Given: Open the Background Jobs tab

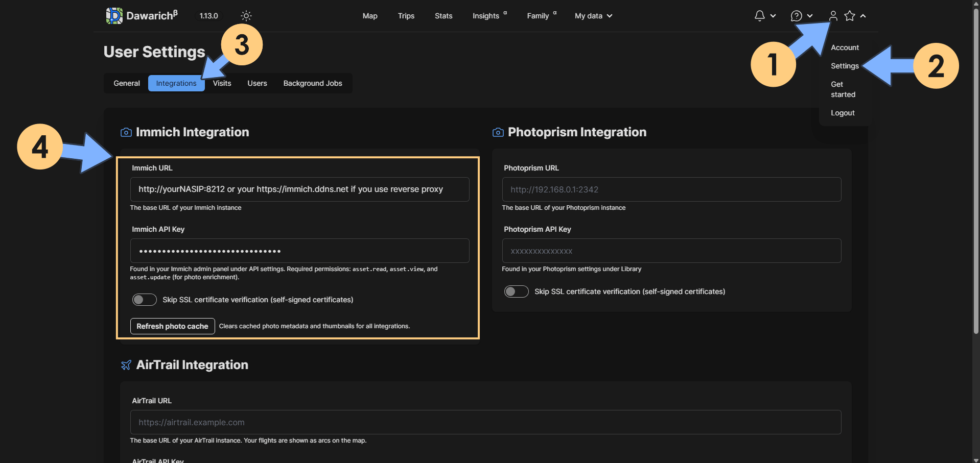Looking at the screenshot, I should coord(313,83).
